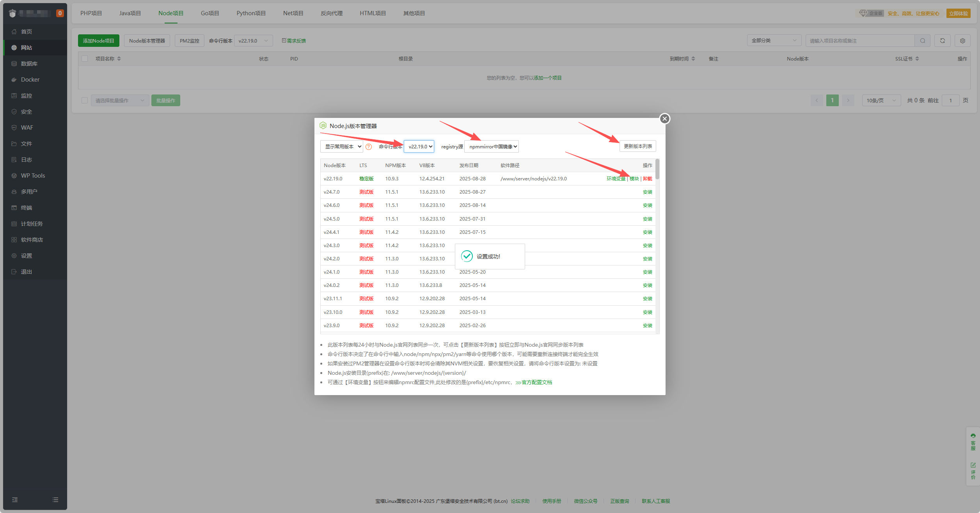Click the search magnifier icon
Screen dimensions: 980x513
[x=923, y=41]
